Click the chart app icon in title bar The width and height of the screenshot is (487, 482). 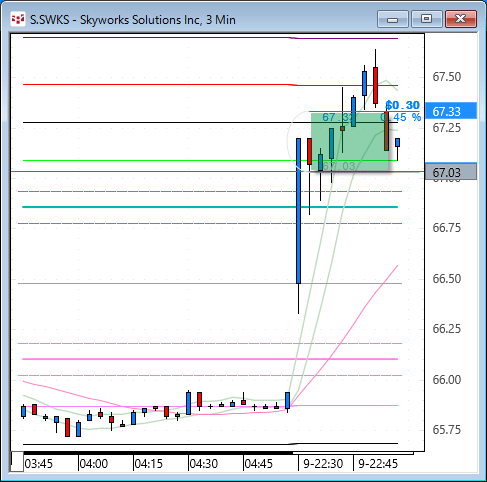(18, 19)
